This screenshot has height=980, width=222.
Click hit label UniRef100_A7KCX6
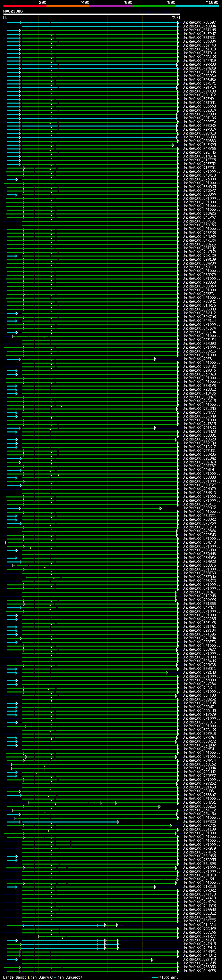[199, 826]
